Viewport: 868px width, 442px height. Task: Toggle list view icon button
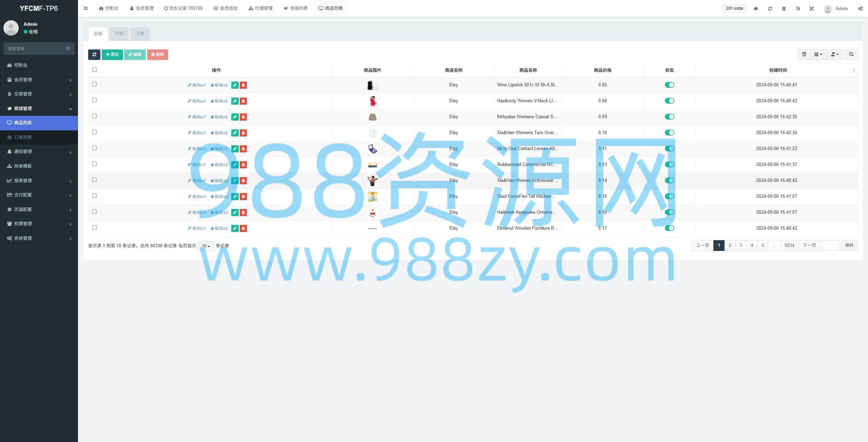[804, 55]
